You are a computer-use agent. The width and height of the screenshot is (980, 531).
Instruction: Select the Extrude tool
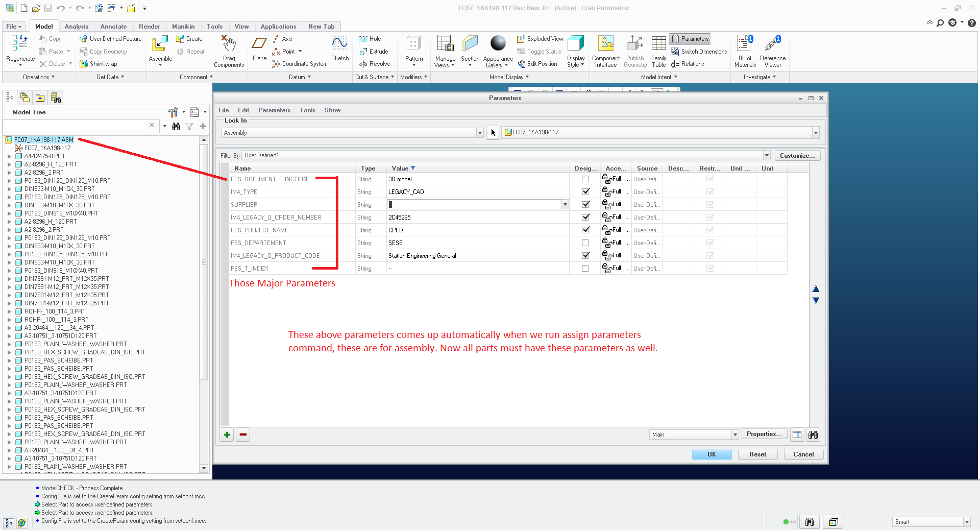tap(374, 52)
